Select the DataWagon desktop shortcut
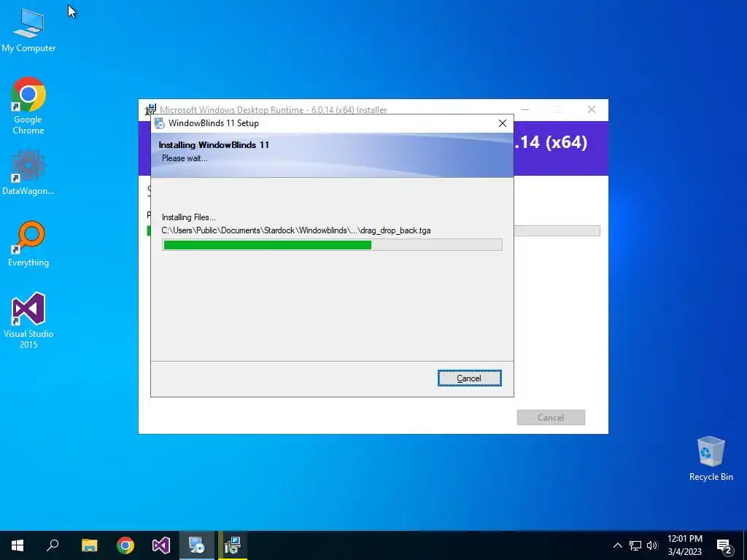 point(28,172)
